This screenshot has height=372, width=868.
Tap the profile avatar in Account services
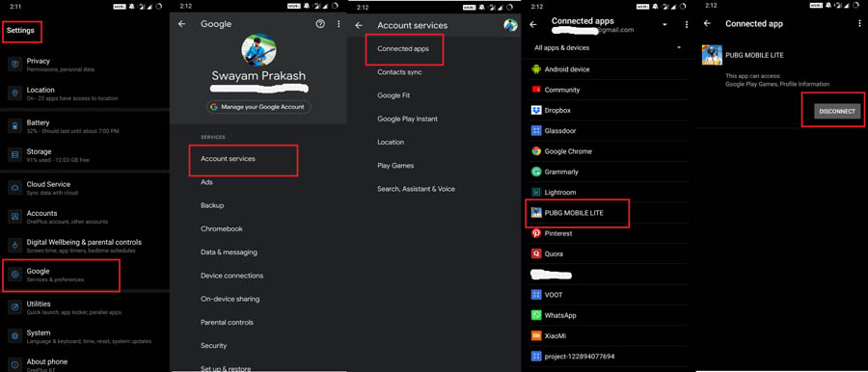point(510,25)
